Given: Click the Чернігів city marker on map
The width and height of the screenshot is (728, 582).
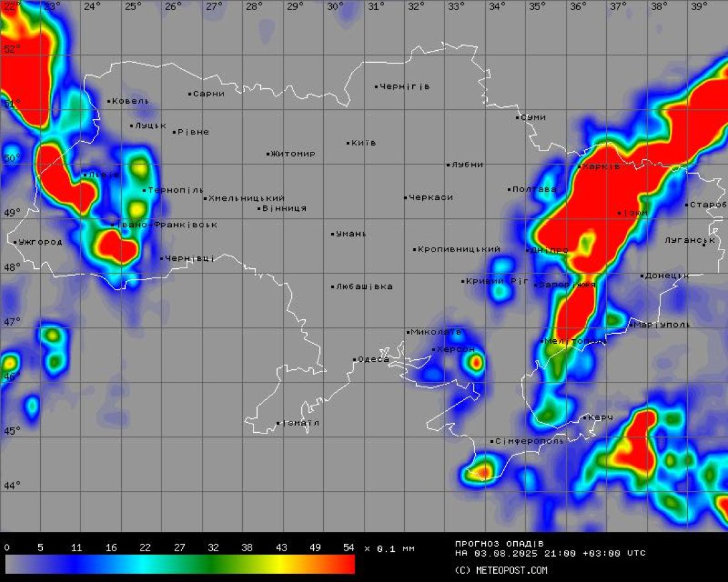Looking at the screenshot, I should coord(376,86).
